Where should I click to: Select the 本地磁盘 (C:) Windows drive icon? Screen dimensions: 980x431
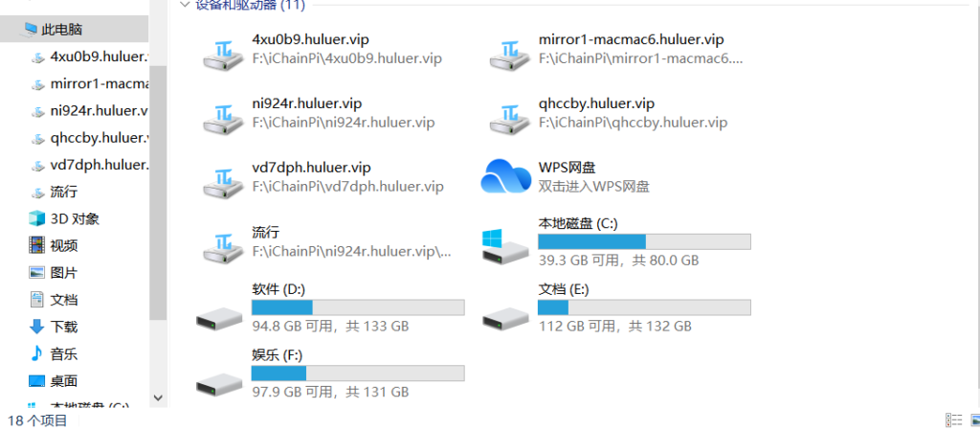[505, 245]
